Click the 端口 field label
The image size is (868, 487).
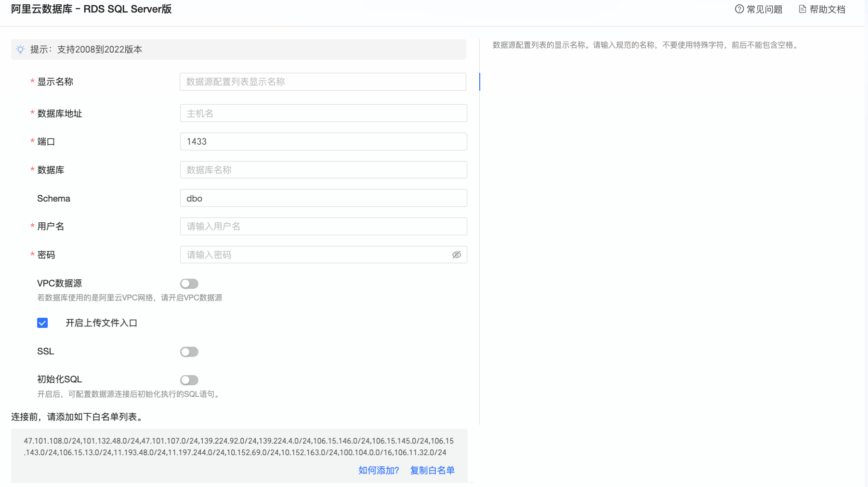point(46,141)
